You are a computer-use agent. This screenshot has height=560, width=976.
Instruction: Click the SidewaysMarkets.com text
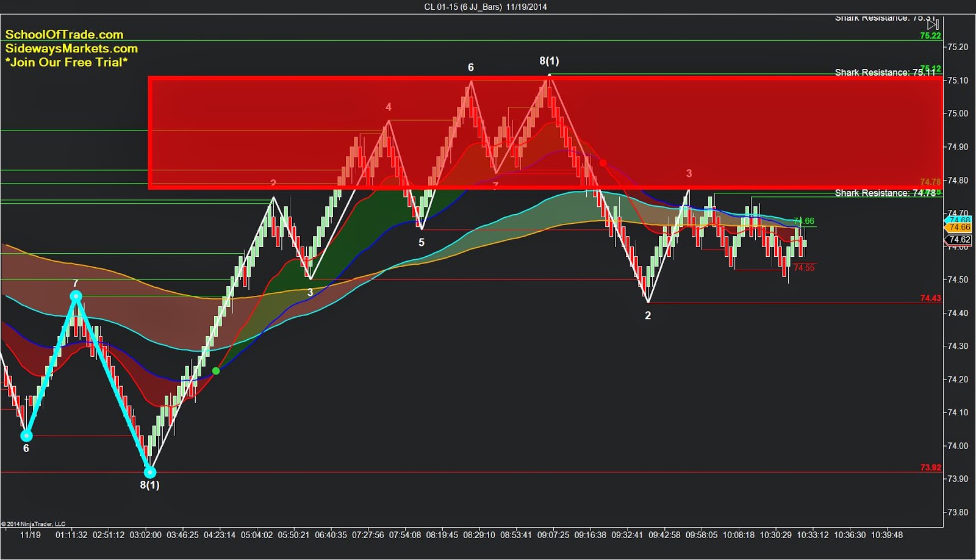tap(71, 48)
